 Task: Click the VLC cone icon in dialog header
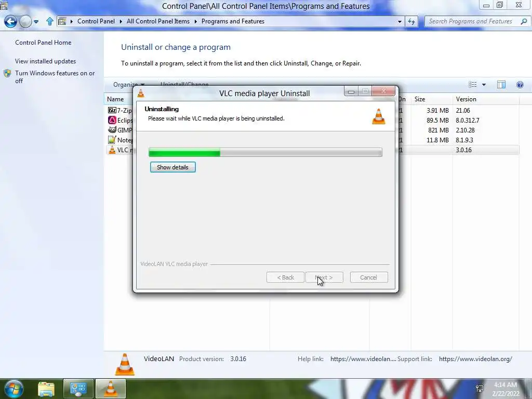(x=379, y=116)
